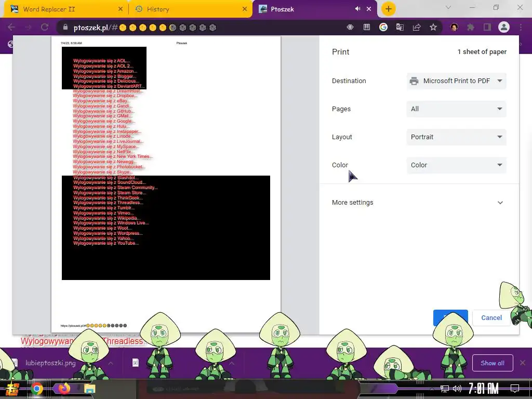
Task: Close the Word Replacer II tab
Action: click(121, 9)
